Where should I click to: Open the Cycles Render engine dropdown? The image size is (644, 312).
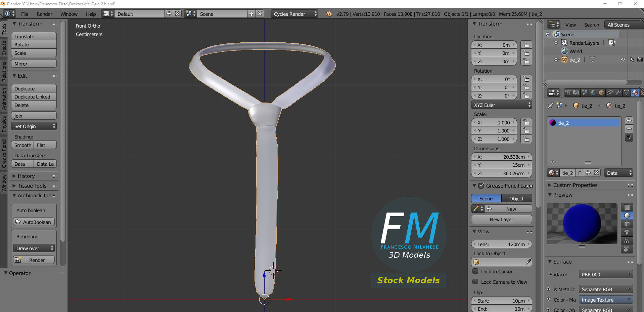(294, 14)
